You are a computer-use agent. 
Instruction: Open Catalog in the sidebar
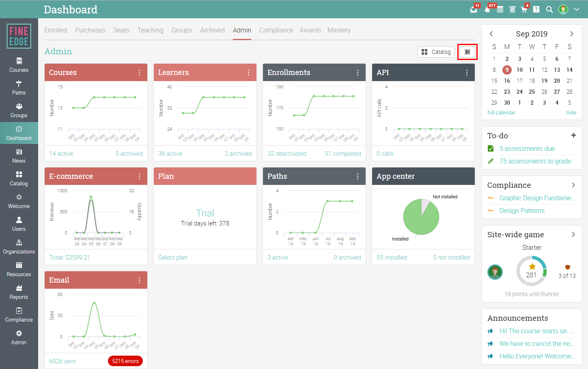(19, 178)
